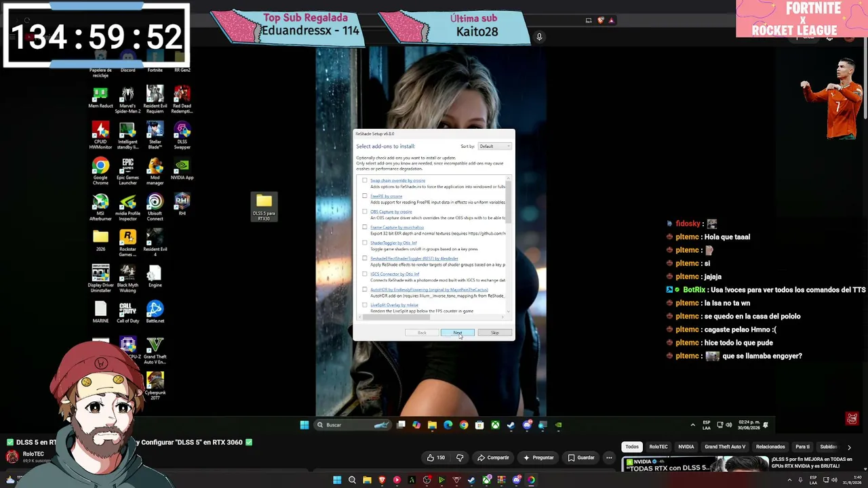Select the Relacionados filter chip
Screen dimensions: 868x488
pyautogui.click(x=770, y=447)
